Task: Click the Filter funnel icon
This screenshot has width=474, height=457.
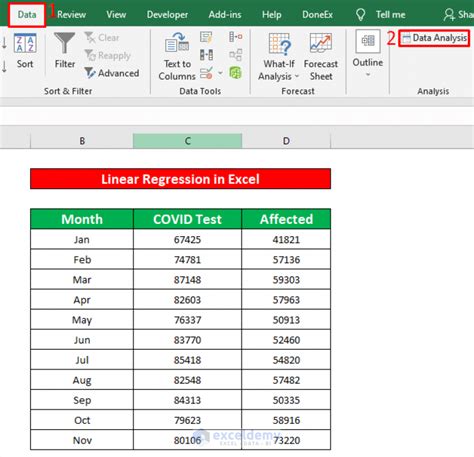Action: tap(65, 43)
